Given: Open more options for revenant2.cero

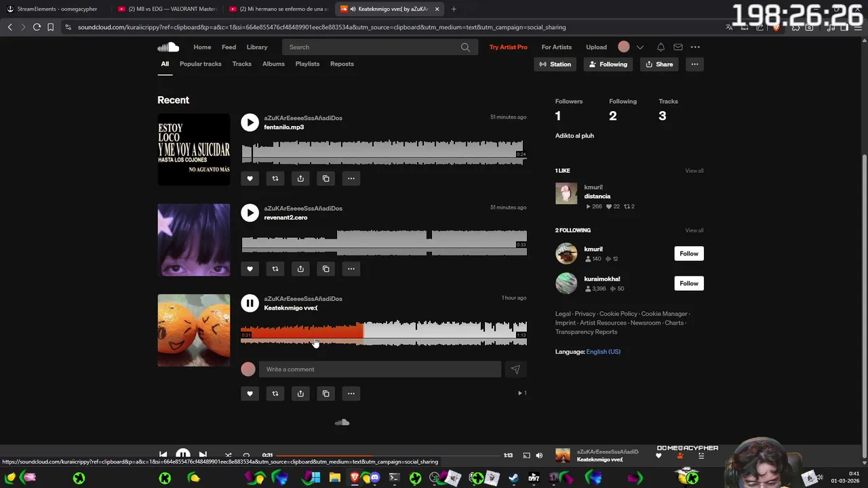Looking at the screenshot, I should (x=351, y=269).
